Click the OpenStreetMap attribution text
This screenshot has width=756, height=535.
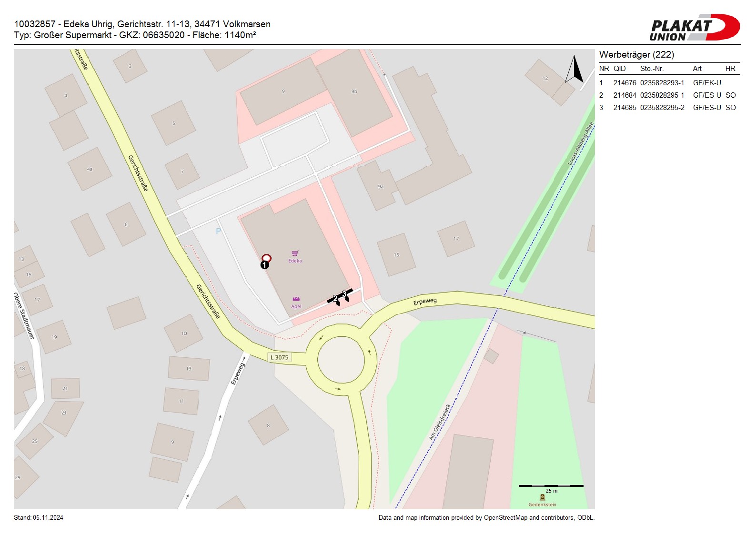pyautogui.click(x=486, y=518)
